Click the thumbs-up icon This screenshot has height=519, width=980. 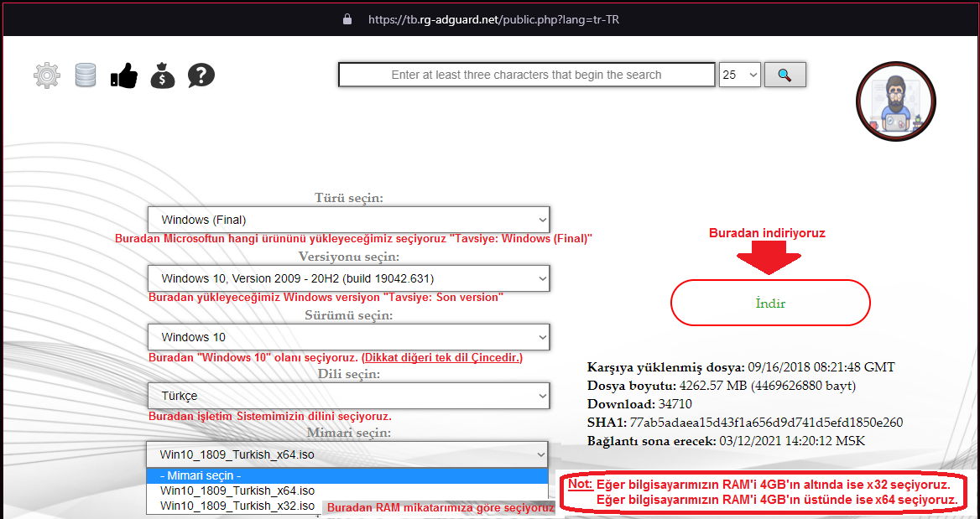click(123, 75)
